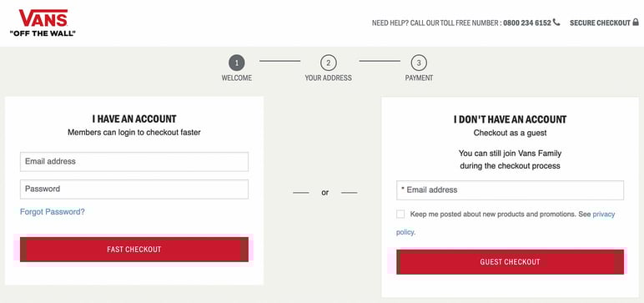Image resolution: width=644 pixels, height=303 pixels.
Task: Select step 1 Welcome circle
Action: (x=237, y=63)
